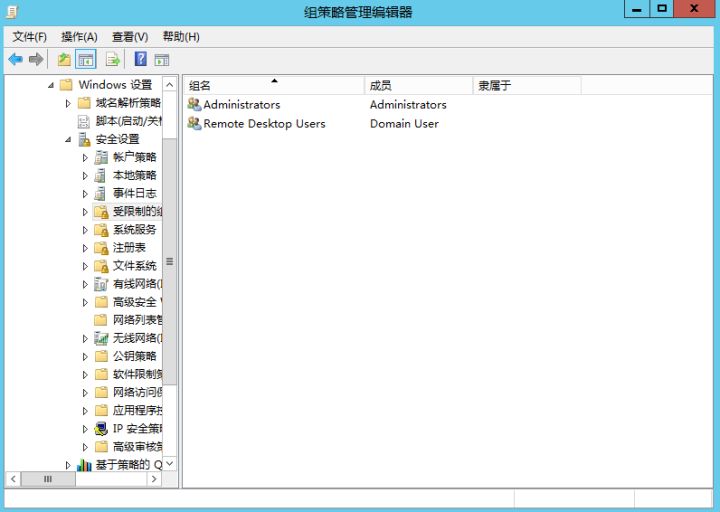
Task: Click the Up one level folder icon
Action: (x=64, y=59)
